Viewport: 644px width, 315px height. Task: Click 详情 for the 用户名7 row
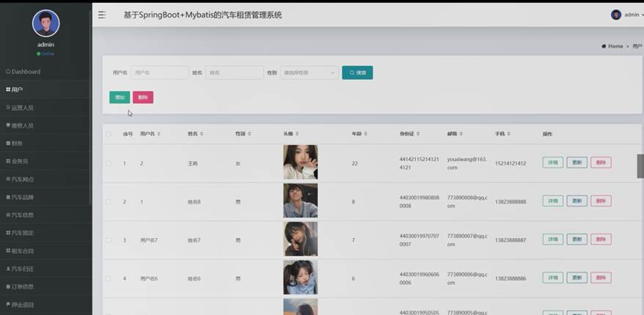(553, 240)
